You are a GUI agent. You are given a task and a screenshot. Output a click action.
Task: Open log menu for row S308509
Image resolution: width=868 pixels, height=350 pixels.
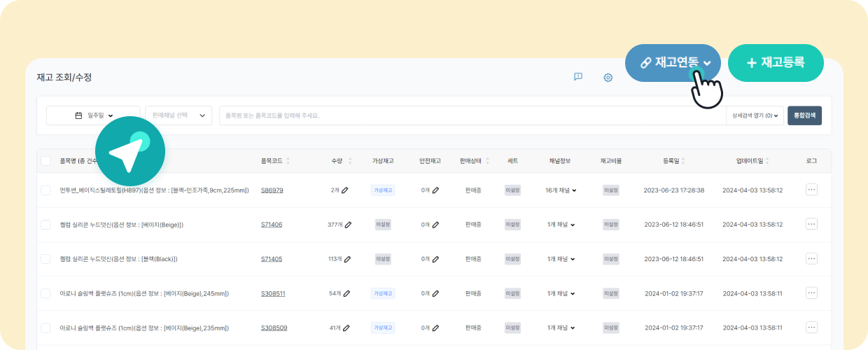tap(811, 327)
